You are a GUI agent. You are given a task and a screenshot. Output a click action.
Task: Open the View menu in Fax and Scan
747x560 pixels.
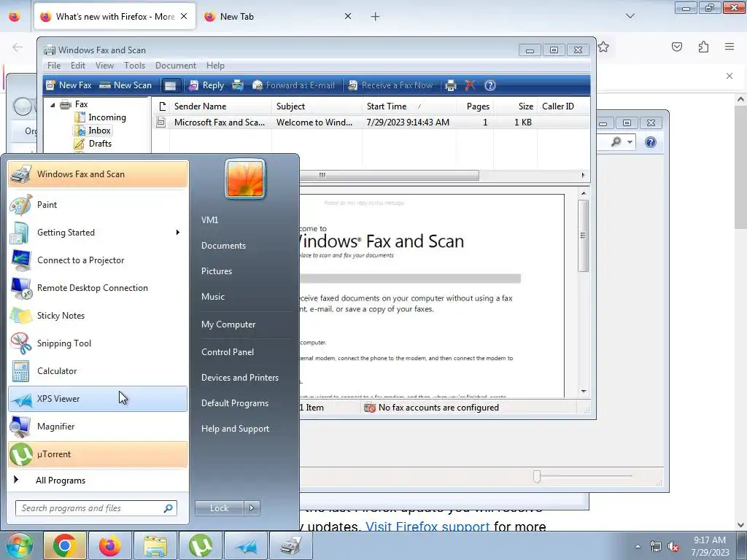click(104, 65)
